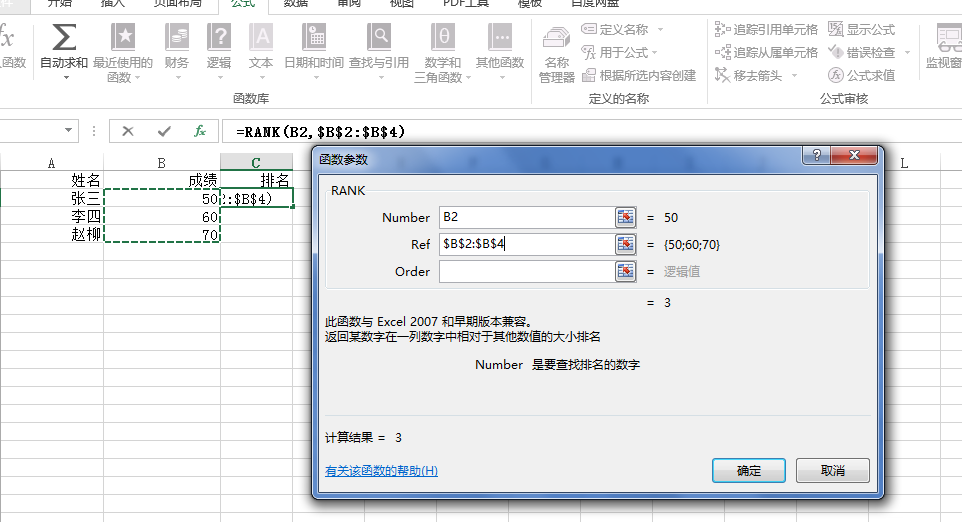The width and height of the screenshot is (962, 522).
Task: Expand the Logical (逻辑) dropdown arrow
Action: pos(220,78)
